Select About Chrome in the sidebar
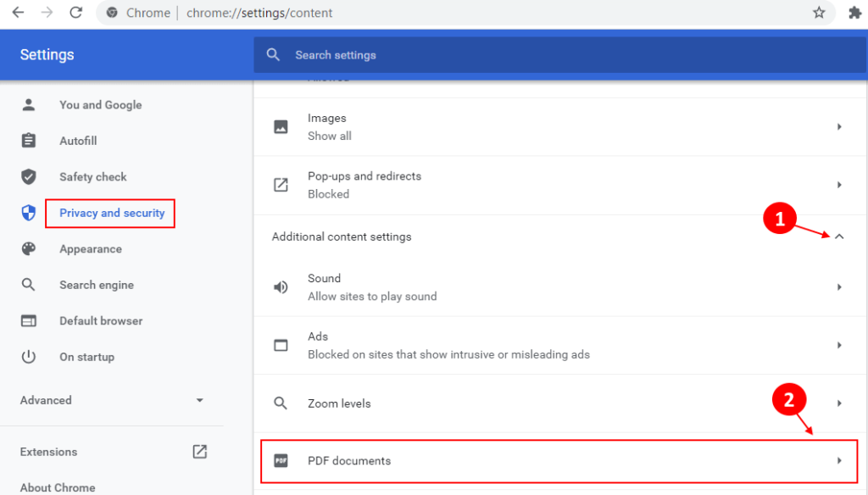 [57, 487]
